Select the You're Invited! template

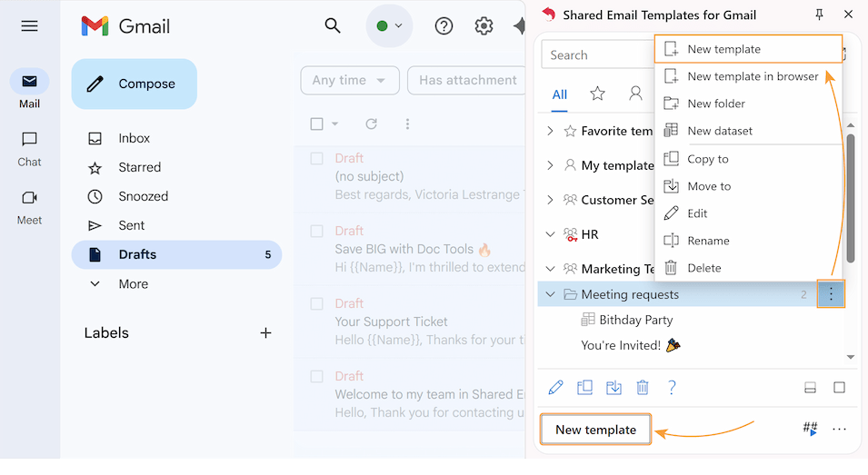[x=631, y=346]
